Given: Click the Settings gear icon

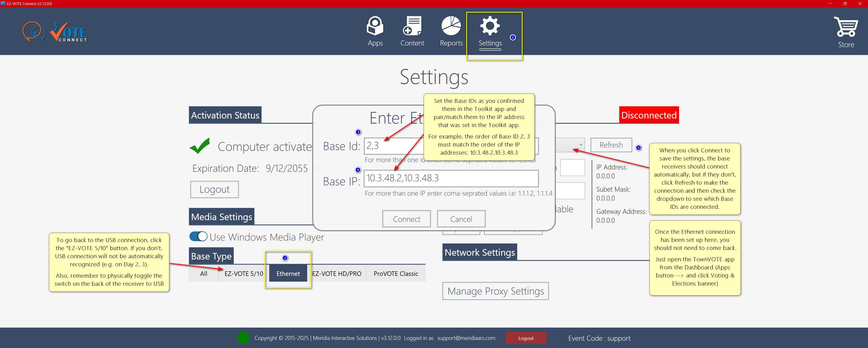Looking at the screenshot, I should click(490, 26).
